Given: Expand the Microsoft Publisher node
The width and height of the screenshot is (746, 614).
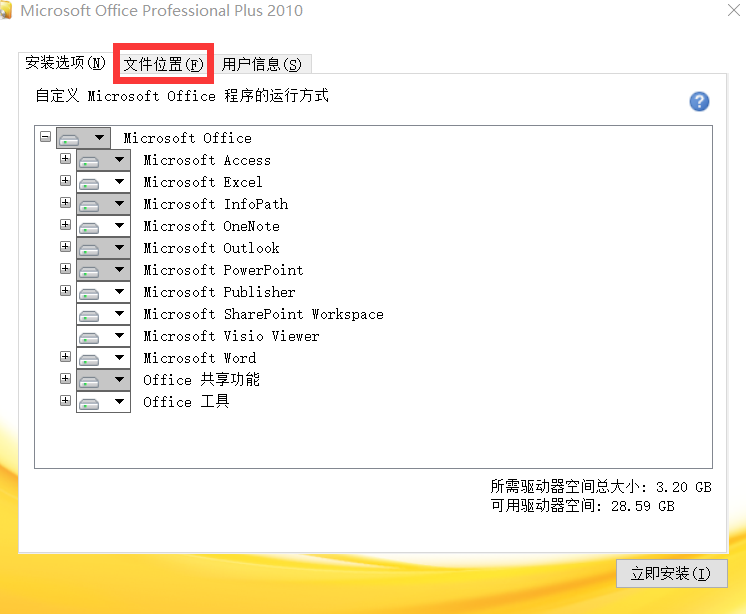Looking at the screenshot, I should click(65, 291).
